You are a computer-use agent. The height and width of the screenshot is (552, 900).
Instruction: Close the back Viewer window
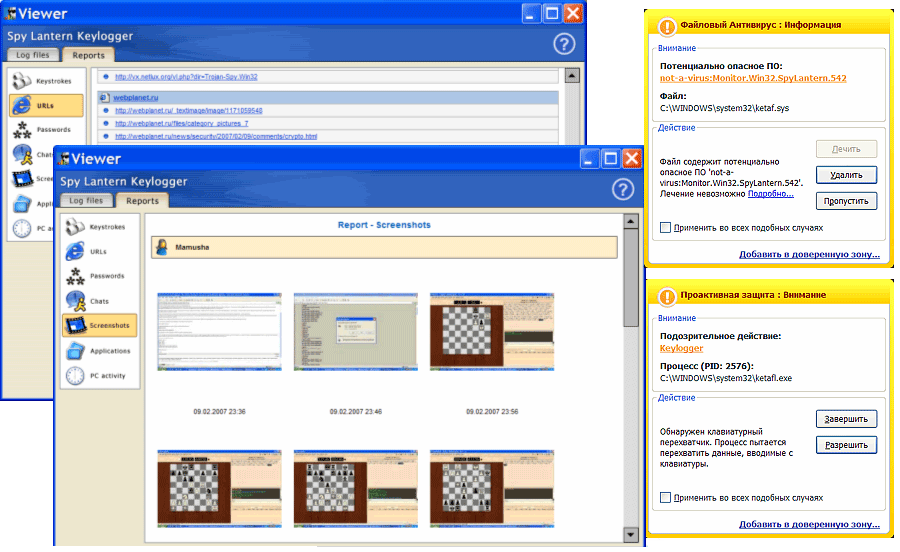click(573, 13)
